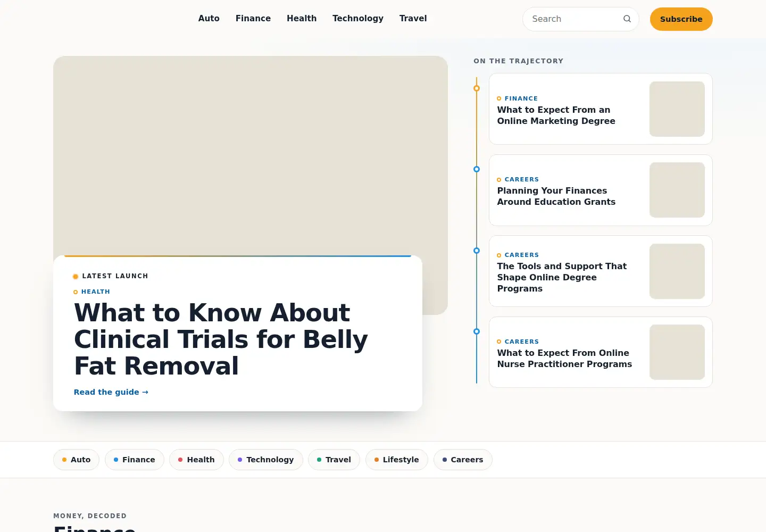Select the Travel category chip

[x=334, y=460]
